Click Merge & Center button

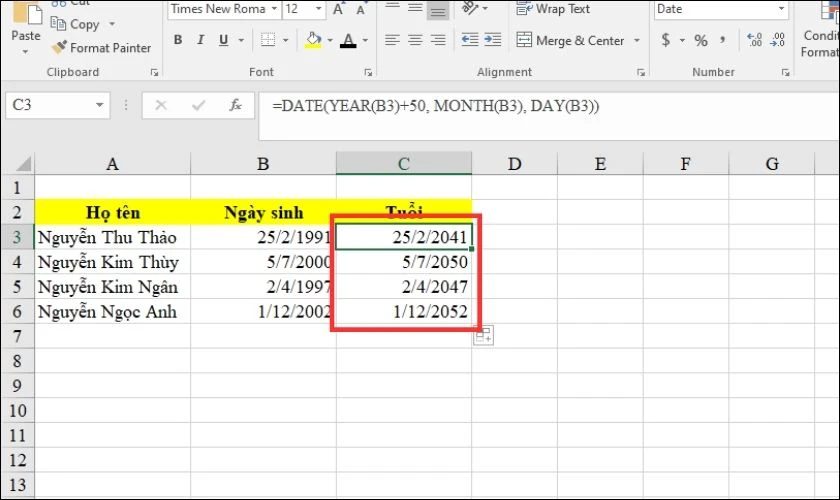coord(571,41)
